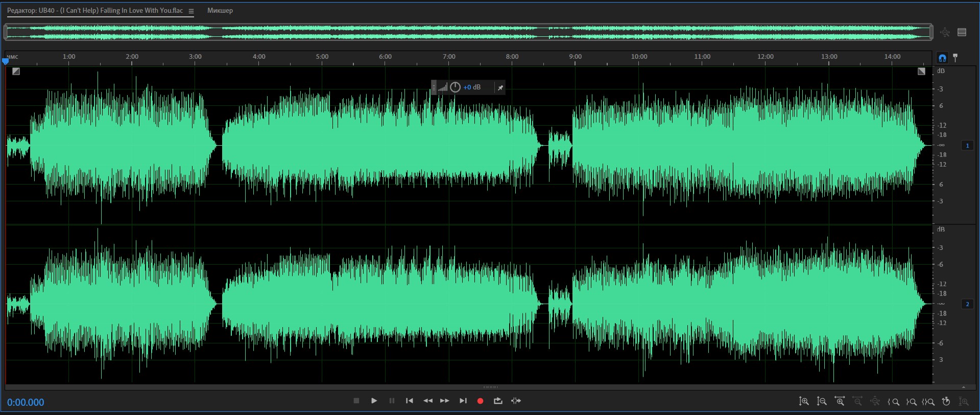Zoom to selection in point
Image resolution: width=980 pixels, height=415 pixels.
point(894,402)
